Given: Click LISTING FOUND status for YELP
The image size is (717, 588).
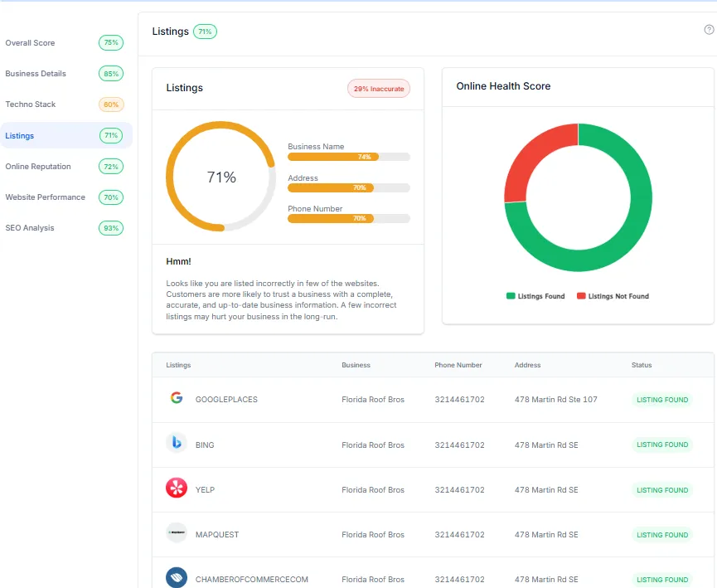Looking at the screenshot, I should (662, 490).
